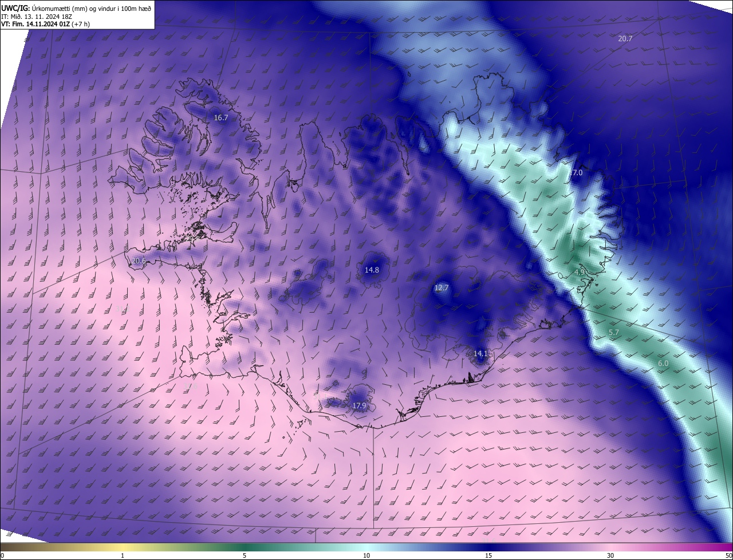
Task: Click the 20.7 value label on the map
Action: pyautogui.click(x=625, y=39)
